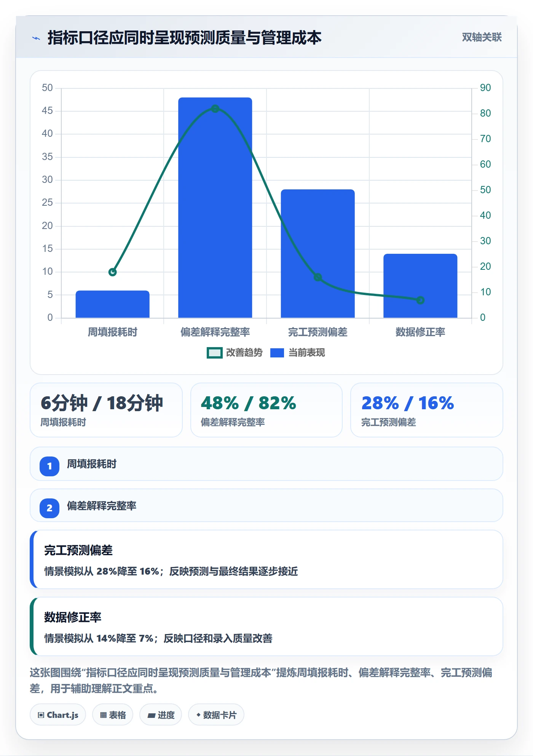This screenshot has height=756, width=533.
Task: Click the 28% / 16% stat value
Action: (x=408, y=403)
